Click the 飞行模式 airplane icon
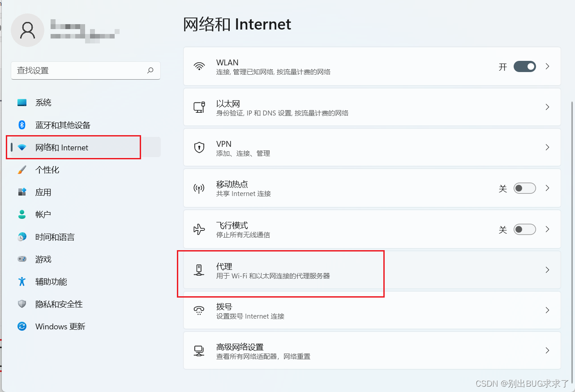 (x=199, y=229)
